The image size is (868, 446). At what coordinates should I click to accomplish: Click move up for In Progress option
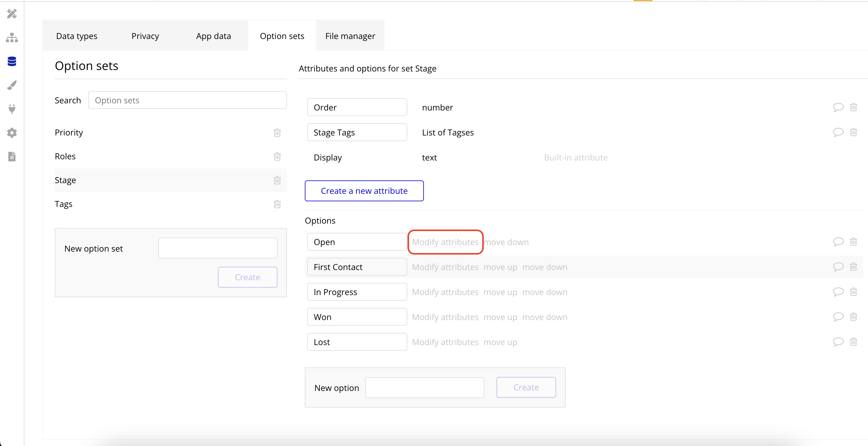(x=500, y=292)
